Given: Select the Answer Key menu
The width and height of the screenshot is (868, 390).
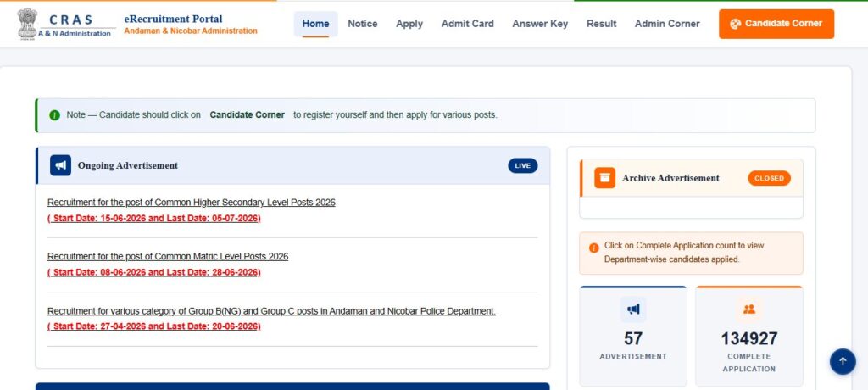Looking at the screenshot, I should pos(540,24).
